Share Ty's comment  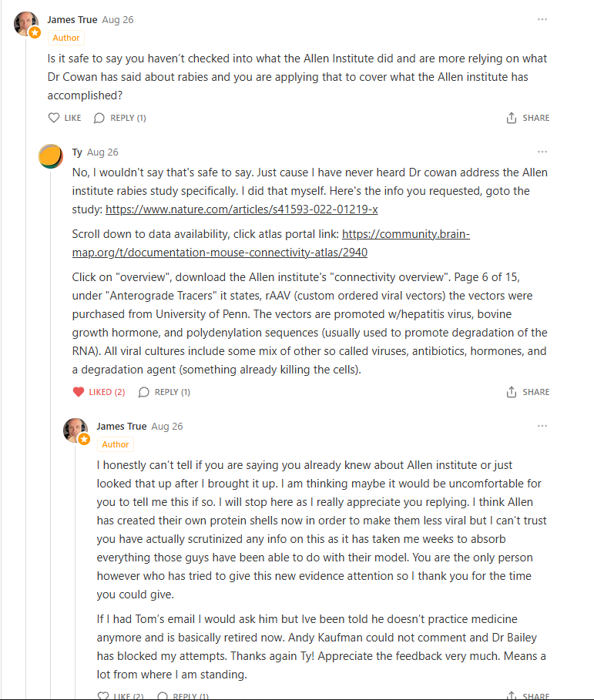pyautogui.click(x=528, y=392)
